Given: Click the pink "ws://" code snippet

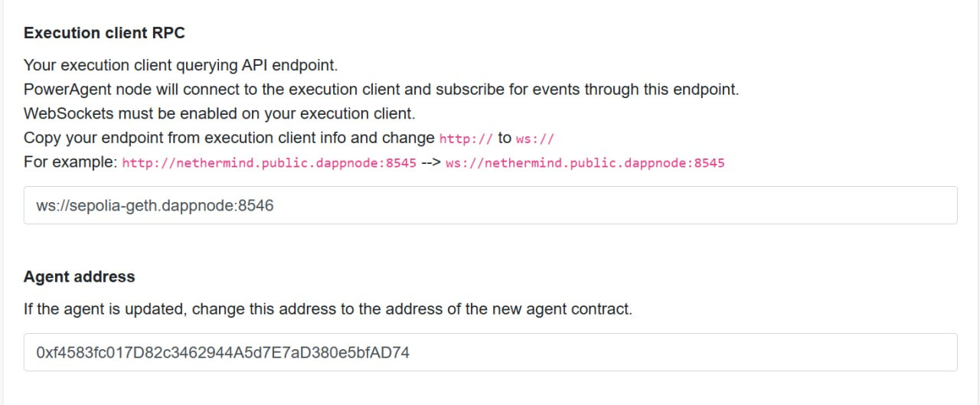Looking at the screenshot, I should tap(535, 139).
